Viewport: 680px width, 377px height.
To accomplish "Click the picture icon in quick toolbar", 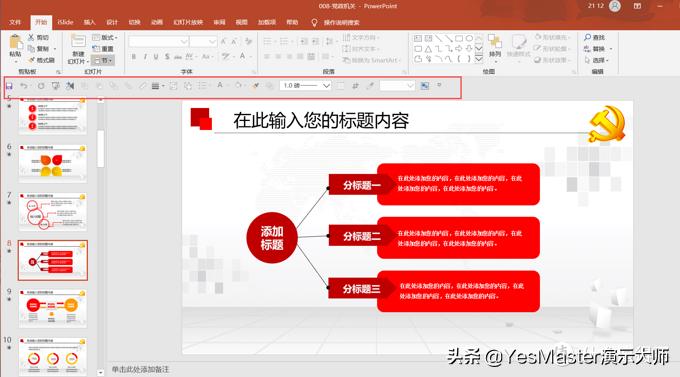I will click(x=425, y=86).
